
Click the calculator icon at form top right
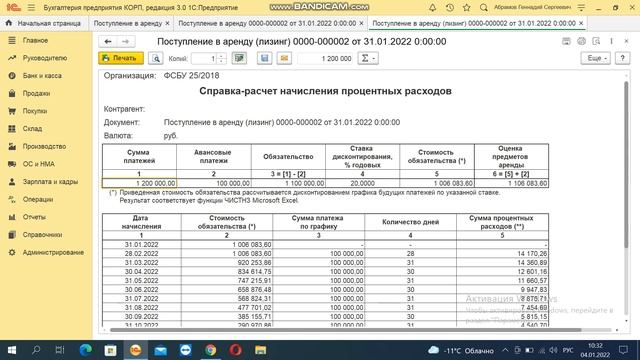(566, 41)
